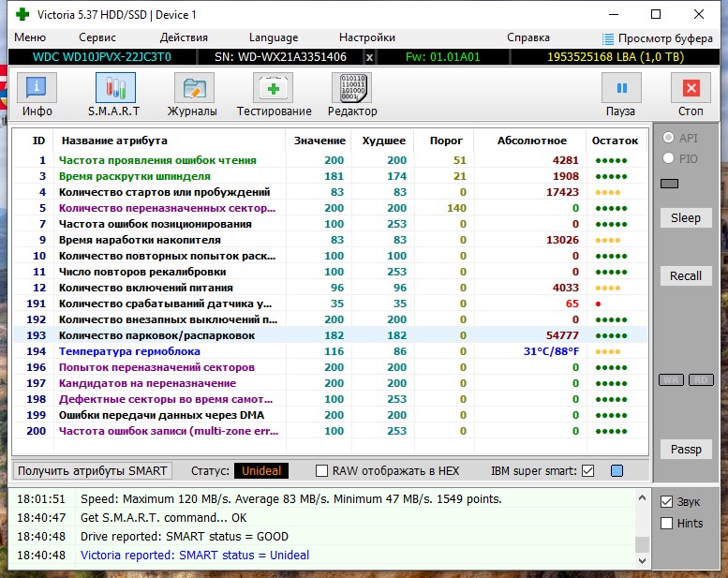The width and height of the screenshot is (728, 578).
Task: Open the Тестирование first-aid kit icon
Action: pos(273,88)
